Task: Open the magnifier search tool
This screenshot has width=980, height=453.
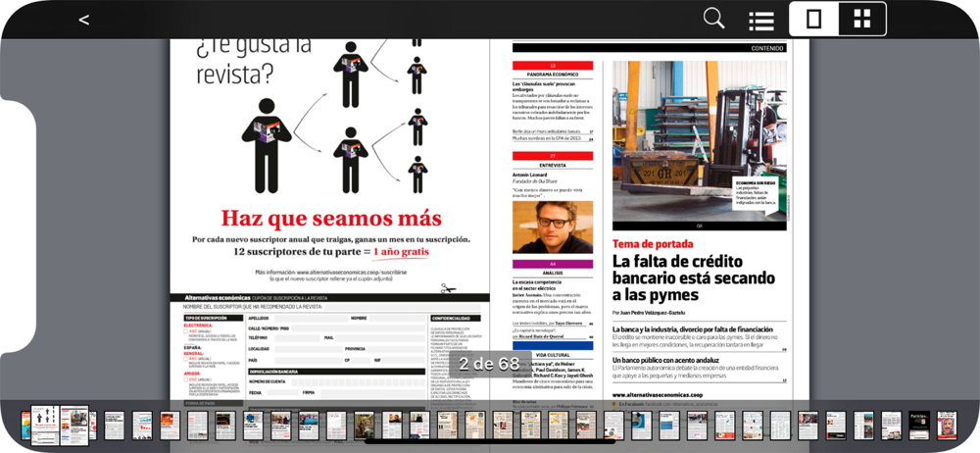Action: 713,19
